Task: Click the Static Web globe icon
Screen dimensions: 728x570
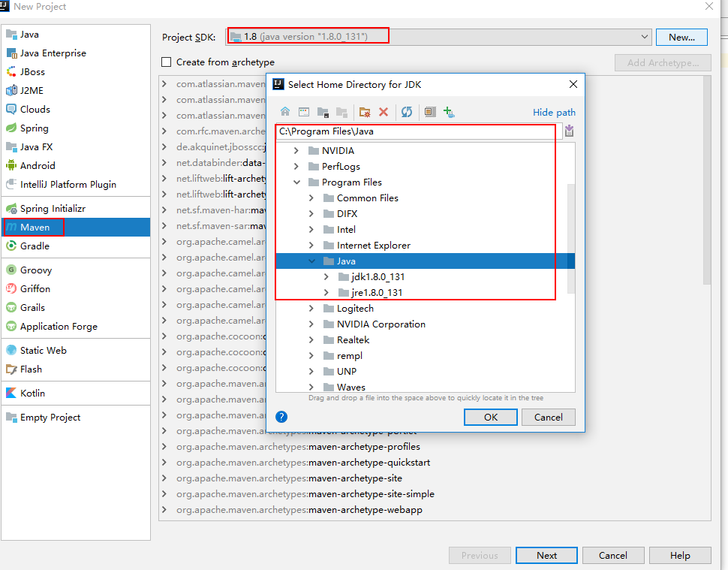Action: point(11,350)
